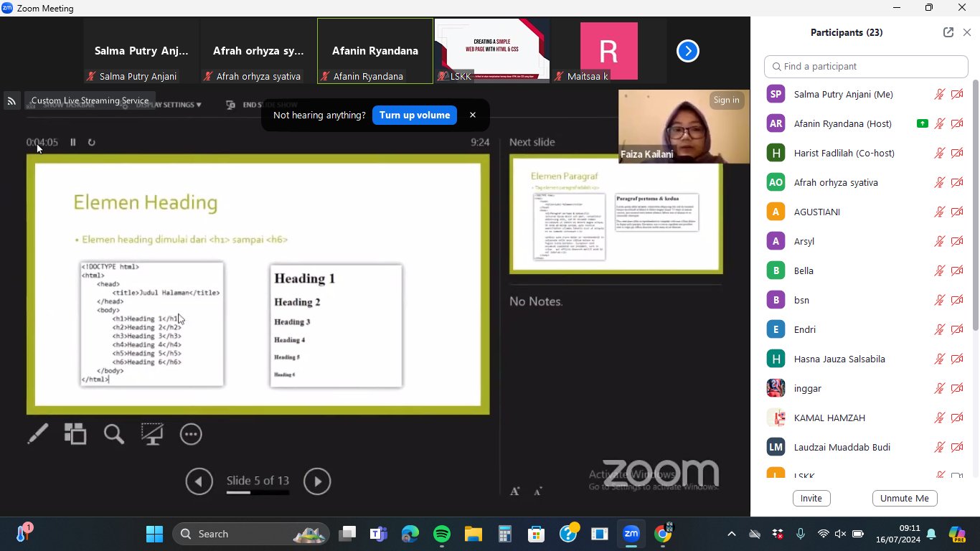The height and width of the screenshot is (551, 980).
Task: Open the see all slides grid
Action: click(x=75, y=434)
